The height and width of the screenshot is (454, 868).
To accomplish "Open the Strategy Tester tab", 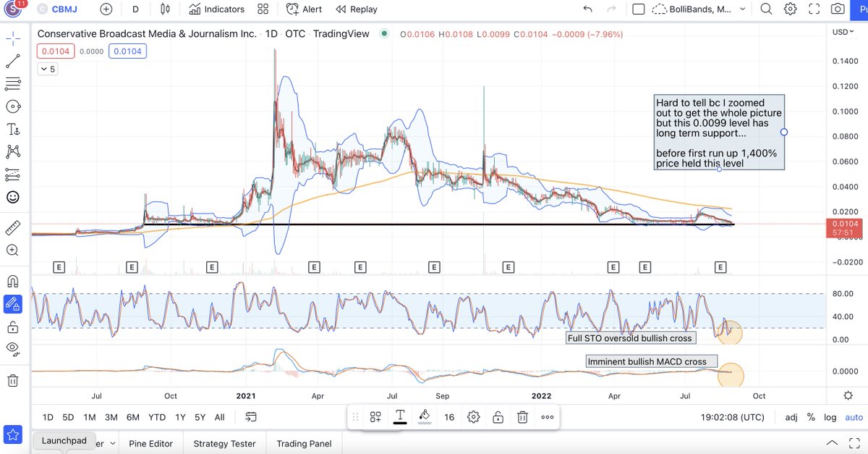I will [224, 443].
